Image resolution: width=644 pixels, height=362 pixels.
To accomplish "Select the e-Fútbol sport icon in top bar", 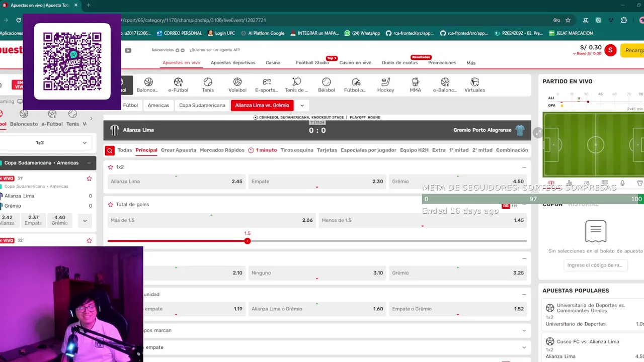I will (x=178, y=82).
